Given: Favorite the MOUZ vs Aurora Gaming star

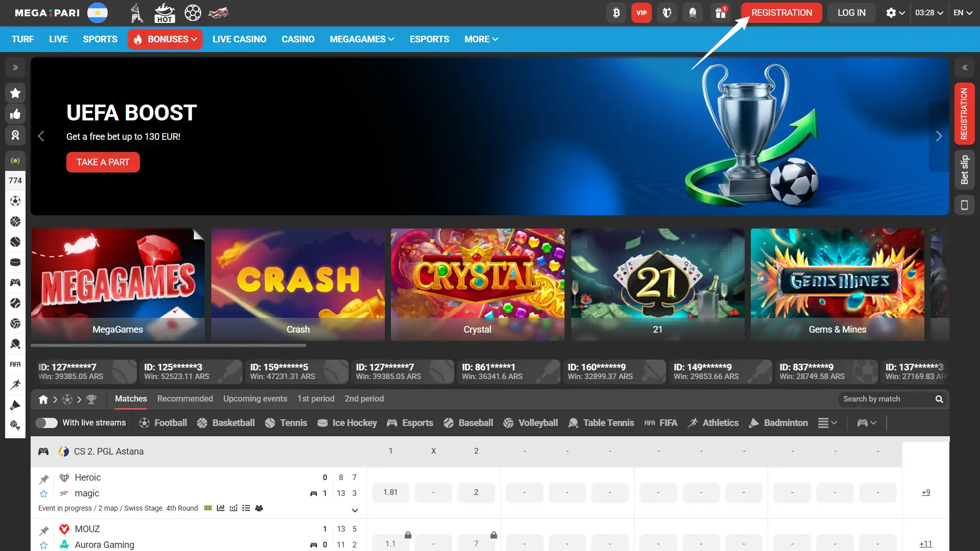Looking at the screenshot, I should coord(44,545).
